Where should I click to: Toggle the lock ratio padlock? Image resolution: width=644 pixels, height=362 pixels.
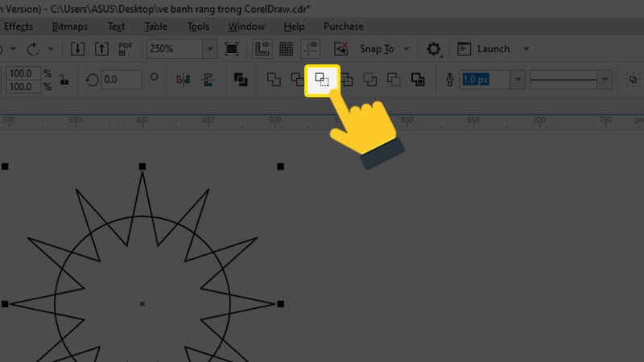[x=64, y=79]
